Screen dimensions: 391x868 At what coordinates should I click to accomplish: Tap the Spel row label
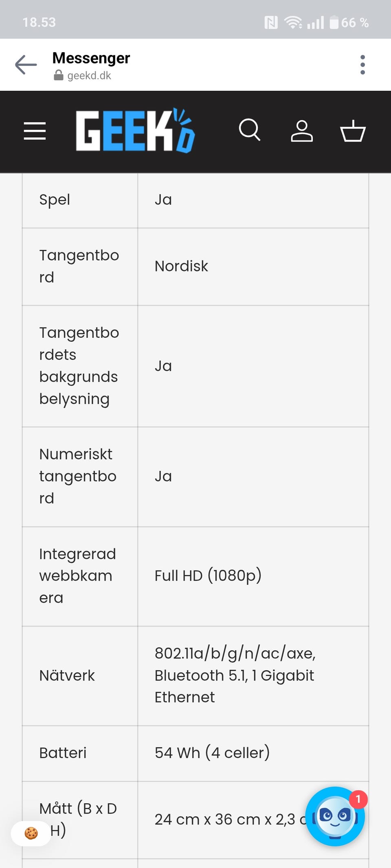[55, 200]
